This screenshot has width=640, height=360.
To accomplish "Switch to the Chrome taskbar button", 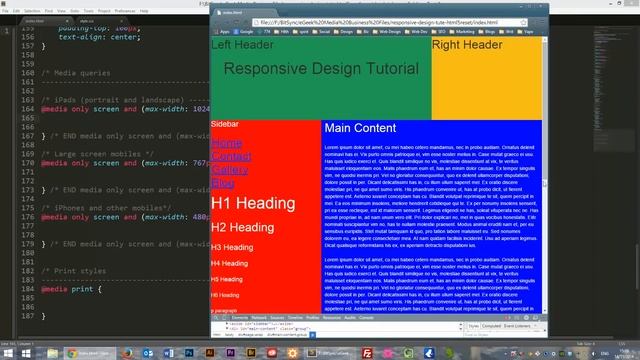I will [90, 353].
